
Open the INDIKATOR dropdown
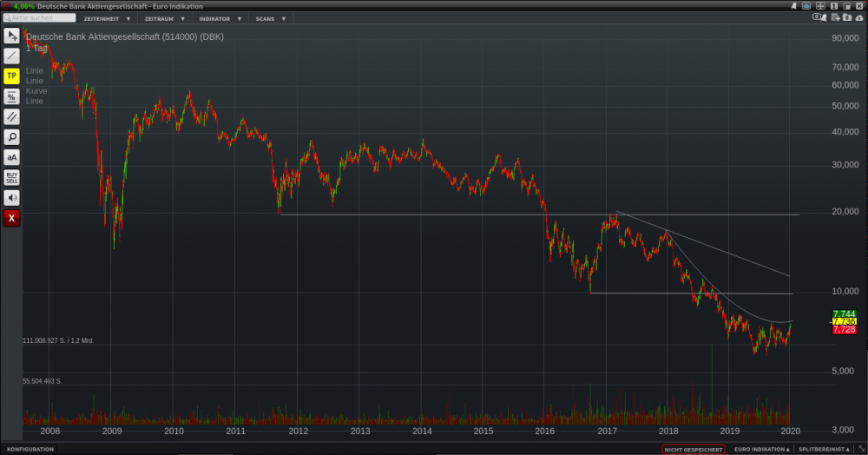220,19
